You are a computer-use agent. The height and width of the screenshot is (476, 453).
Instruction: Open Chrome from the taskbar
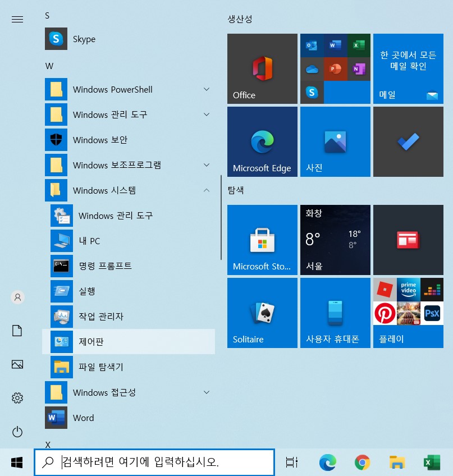[x=363, y=463]
